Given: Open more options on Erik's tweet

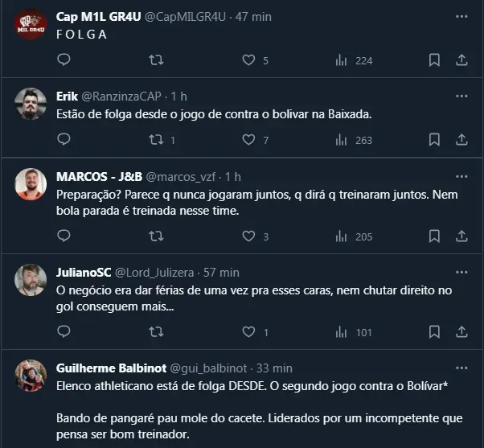Looking at the screenshot, I should point(461,96).
